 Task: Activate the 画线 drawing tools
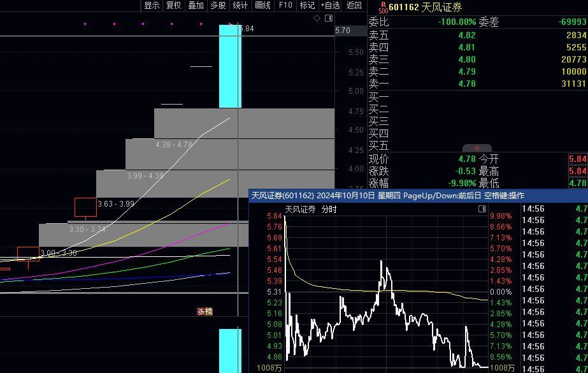point(262,5)
